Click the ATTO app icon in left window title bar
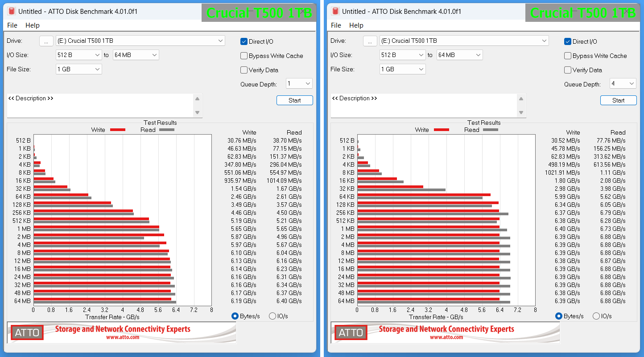 [12, 11]
